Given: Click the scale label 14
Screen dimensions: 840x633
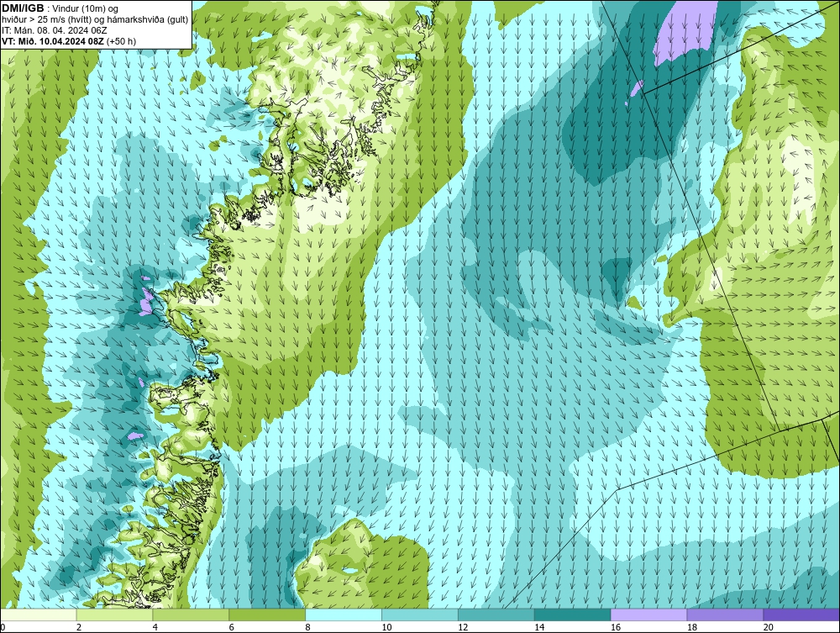Looking at the screenshot, I should (x=539, y=627).
